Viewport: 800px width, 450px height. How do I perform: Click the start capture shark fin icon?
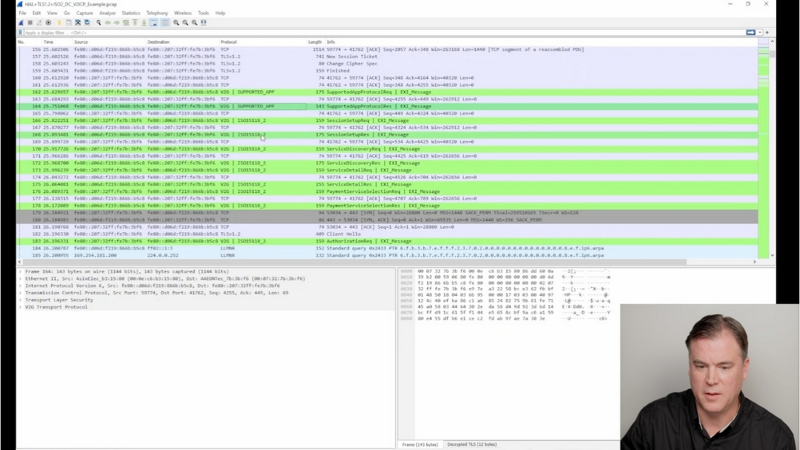tap(22, 22)
